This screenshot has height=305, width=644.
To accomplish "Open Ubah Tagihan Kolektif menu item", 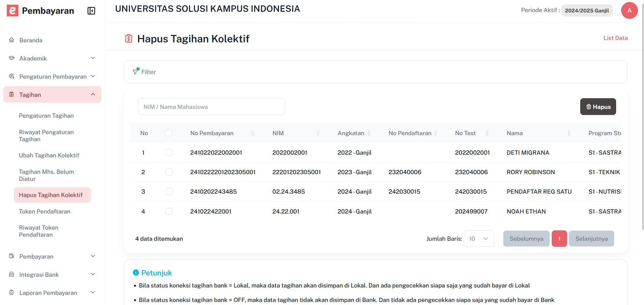I will [x=49, y=155].
